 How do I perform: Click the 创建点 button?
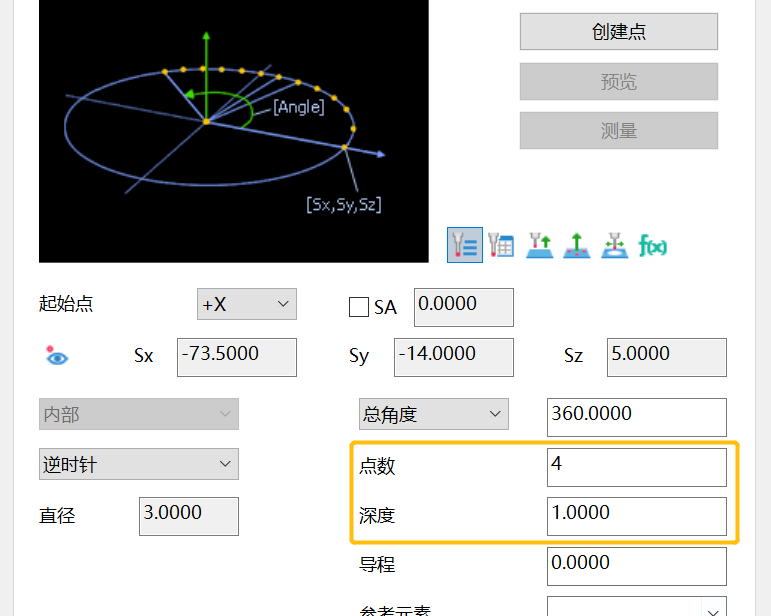618,31
